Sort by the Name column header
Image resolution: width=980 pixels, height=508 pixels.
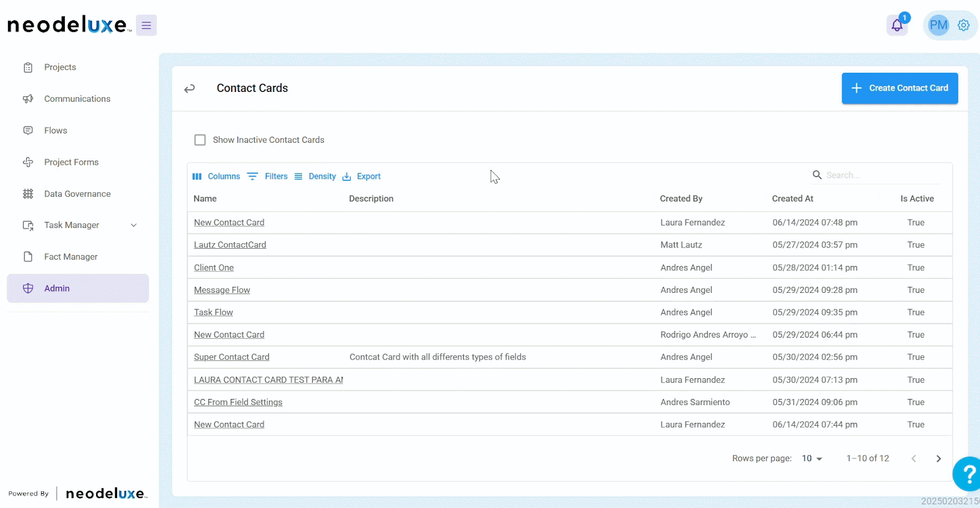205,199
